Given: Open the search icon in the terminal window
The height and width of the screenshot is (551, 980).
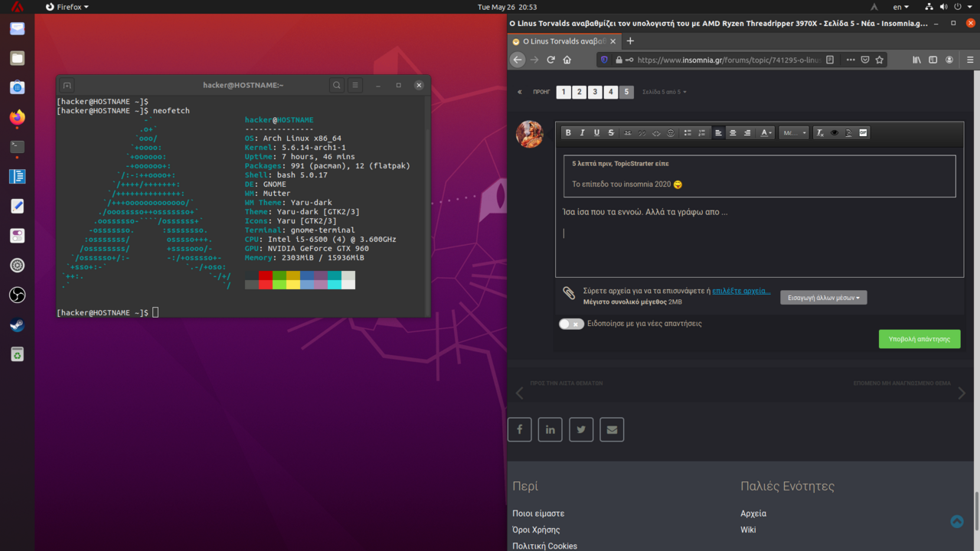Looking at the screenshot, I should pos(337,85).
